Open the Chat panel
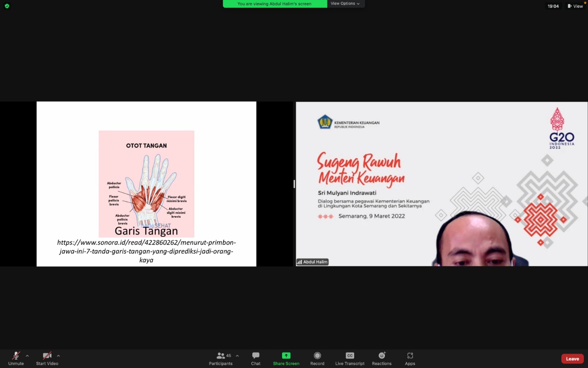This screenshot has height=368, width=588. (255, 358)
